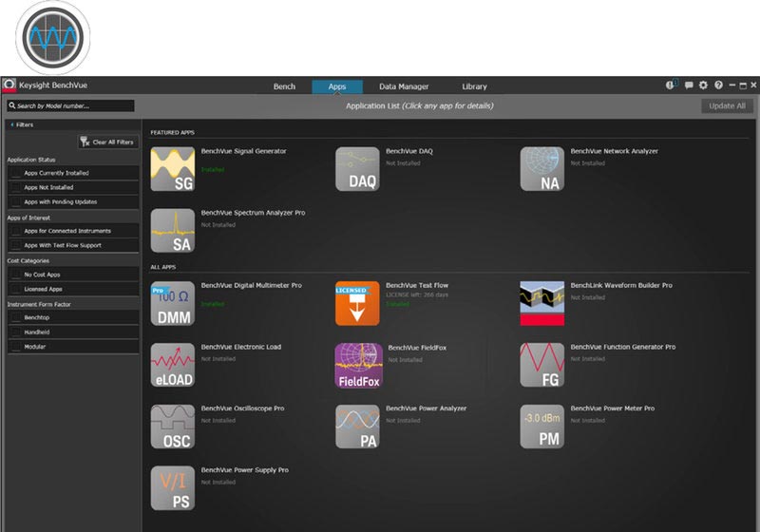Viewport: 760px width, 532px height.
Task: Click the BenchVue DAQ title text
Action: pyautogui.click(x=409, y=151)
